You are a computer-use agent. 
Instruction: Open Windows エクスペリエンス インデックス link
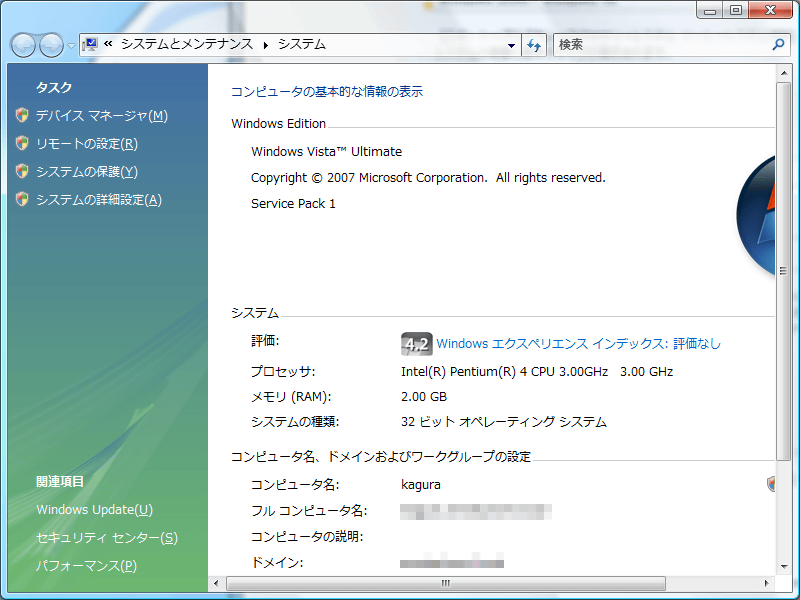579,344
